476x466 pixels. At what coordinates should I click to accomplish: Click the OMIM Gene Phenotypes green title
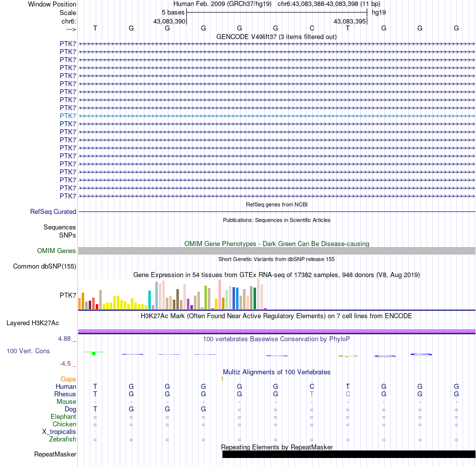277,244
